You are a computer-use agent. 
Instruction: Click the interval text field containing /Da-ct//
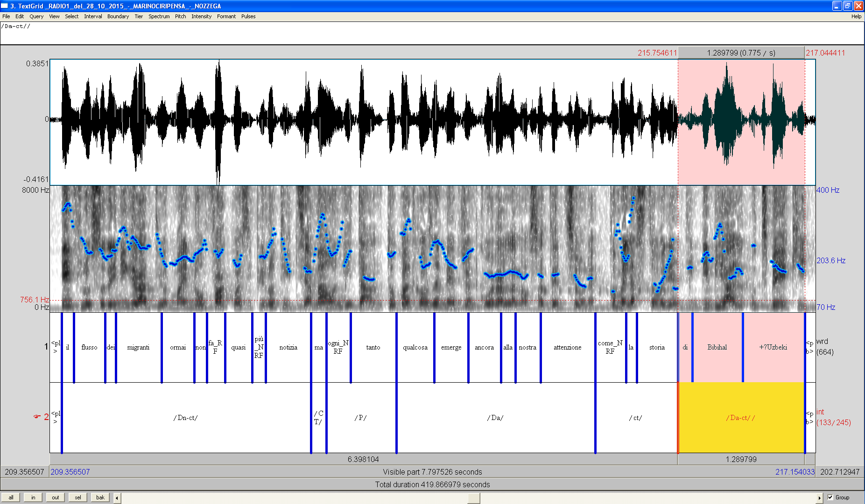(x=432, y=33)
